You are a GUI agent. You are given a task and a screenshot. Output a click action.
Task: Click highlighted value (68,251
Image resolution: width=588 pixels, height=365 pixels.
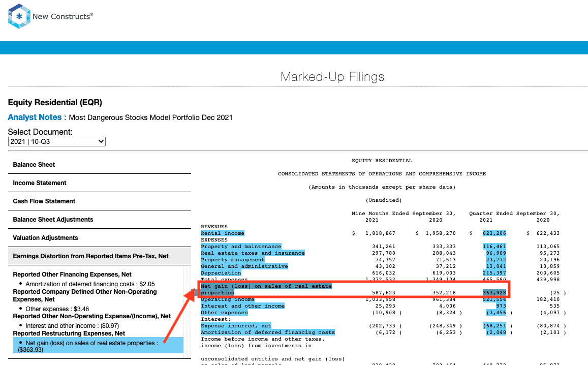(494, 326)
